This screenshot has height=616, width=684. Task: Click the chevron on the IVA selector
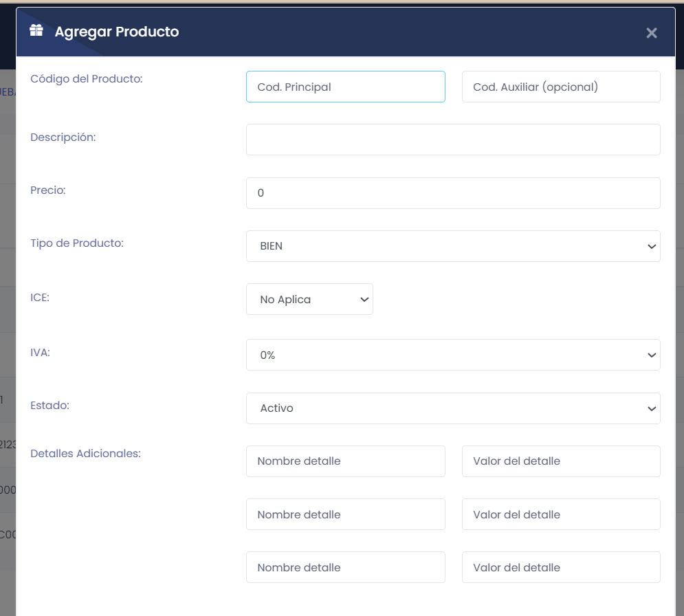click(x=651, y=355)
